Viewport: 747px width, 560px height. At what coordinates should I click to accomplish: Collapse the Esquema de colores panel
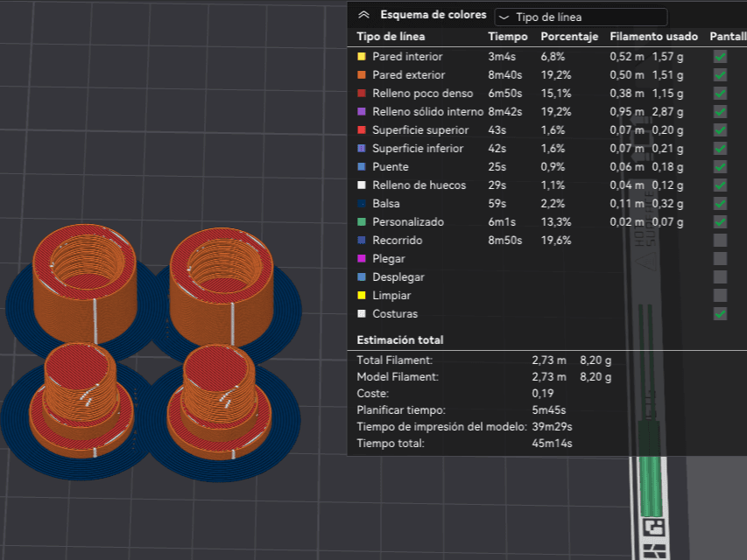[364, 15]
